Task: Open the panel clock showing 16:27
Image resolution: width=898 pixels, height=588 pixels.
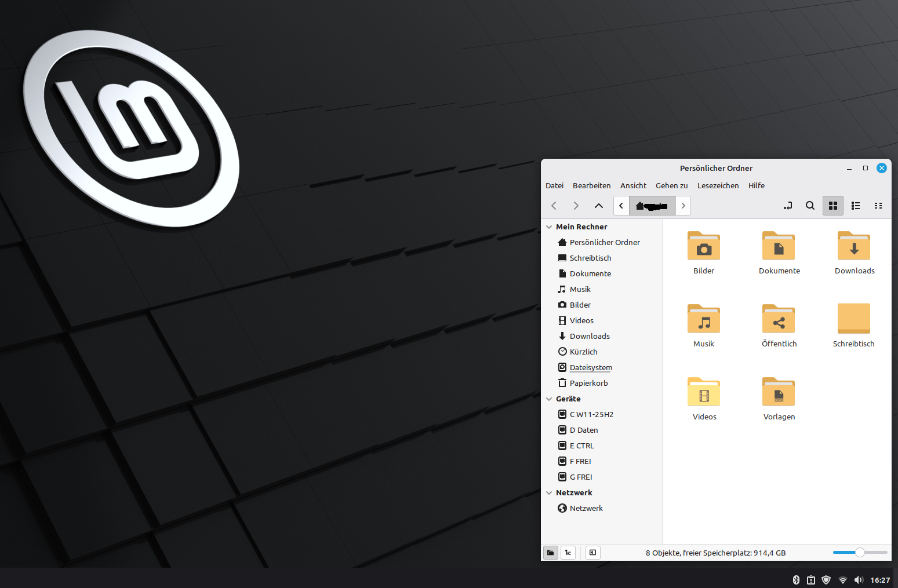Action: point(880,580)
